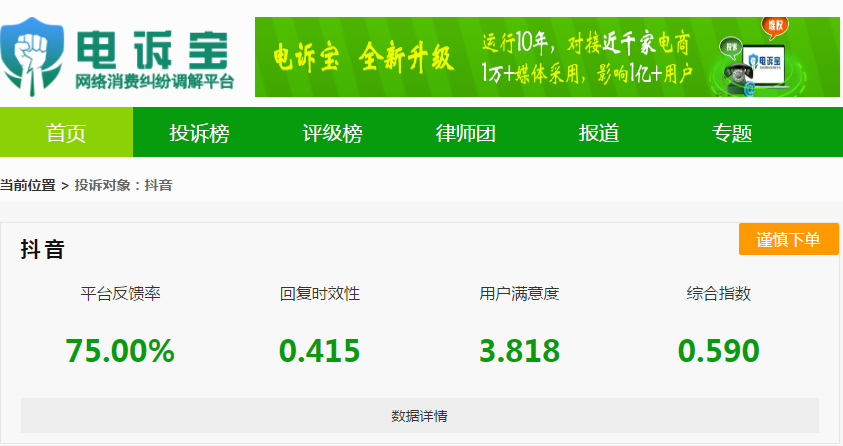Click the 75.00% 平台反馈率 value
The height and width of the screenshot is (446, 843).
pyautogui.click(x=120, y=351)
